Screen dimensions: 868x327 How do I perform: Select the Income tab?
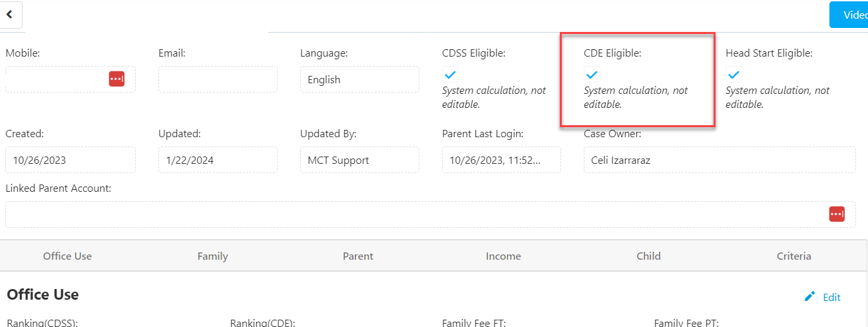503,256
